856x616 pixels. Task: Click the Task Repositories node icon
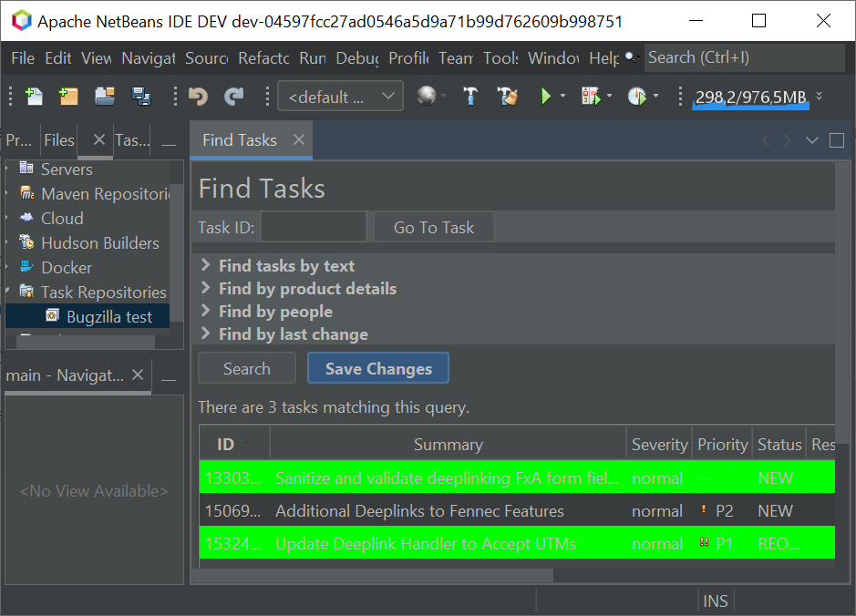coord(26,291)
